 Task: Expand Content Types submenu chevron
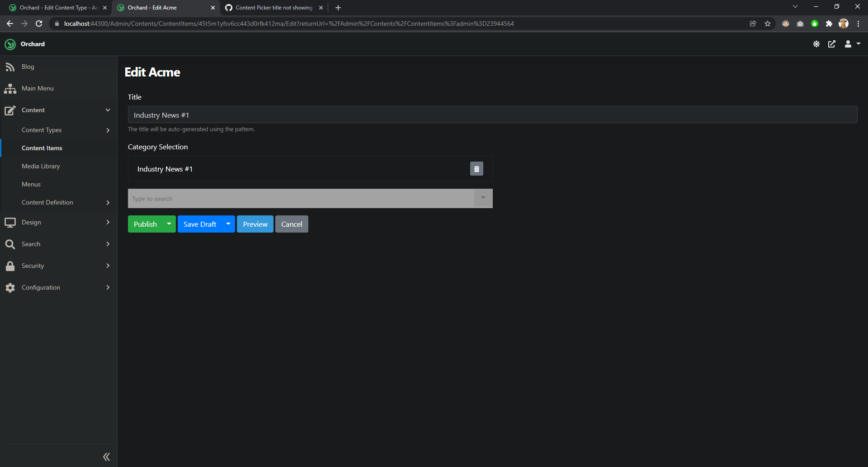108,130
